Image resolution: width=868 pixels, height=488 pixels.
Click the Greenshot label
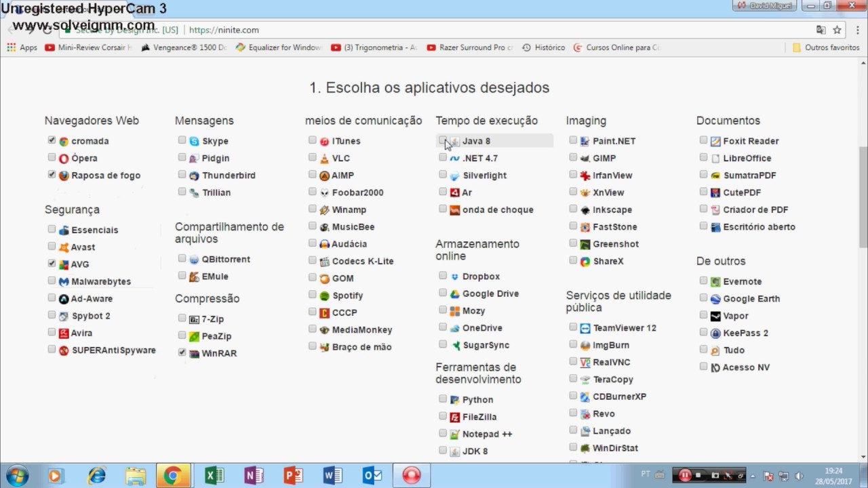[616, 244]
